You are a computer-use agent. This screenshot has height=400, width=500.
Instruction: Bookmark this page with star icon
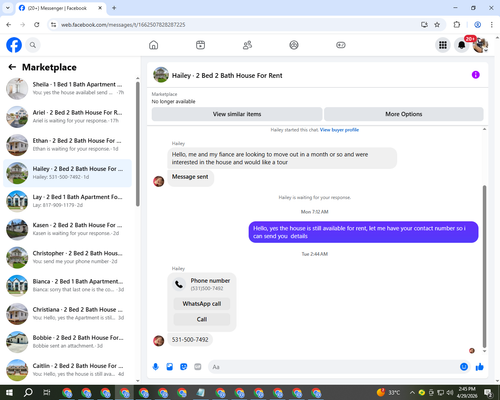[x=437, y=25]
